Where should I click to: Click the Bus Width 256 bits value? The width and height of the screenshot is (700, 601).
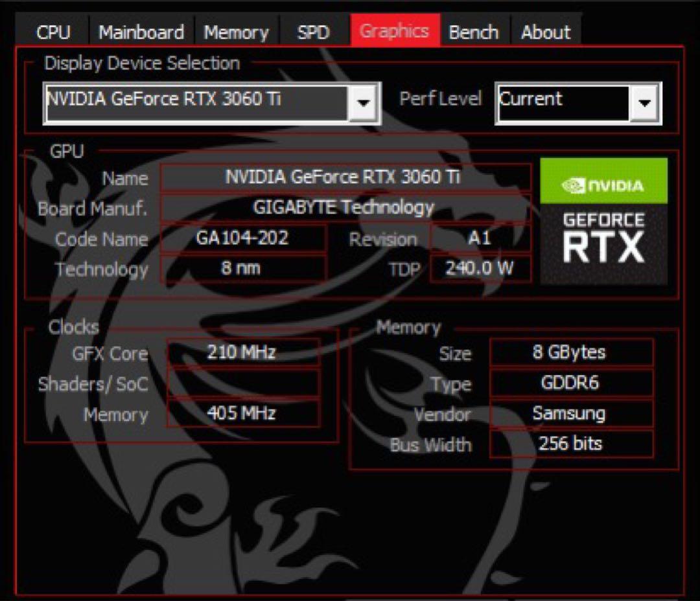(x=570, y=444)
